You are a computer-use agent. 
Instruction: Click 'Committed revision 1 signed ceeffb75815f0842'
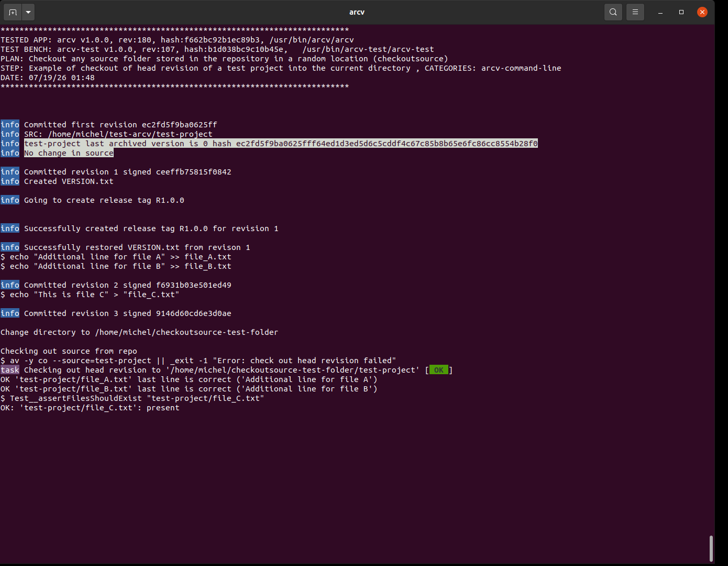point(128,172)
